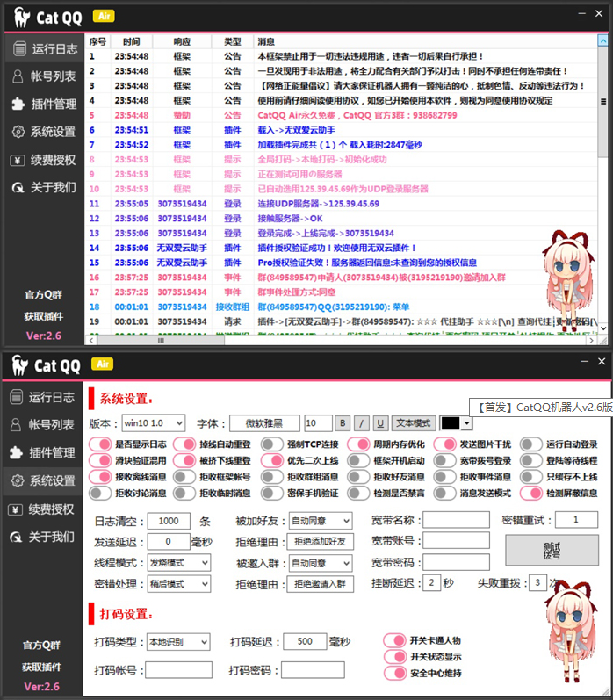Open 关于我们 tab in bottom window
This screenshot has width=613, height=700.
[42, 537]
